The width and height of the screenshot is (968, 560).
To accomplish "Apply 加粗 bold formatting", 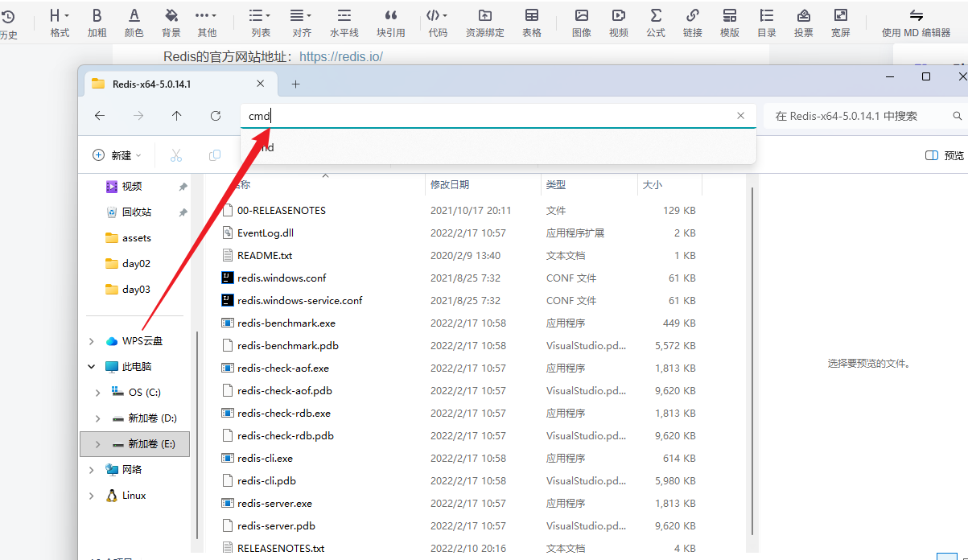I will coord(97,23).
